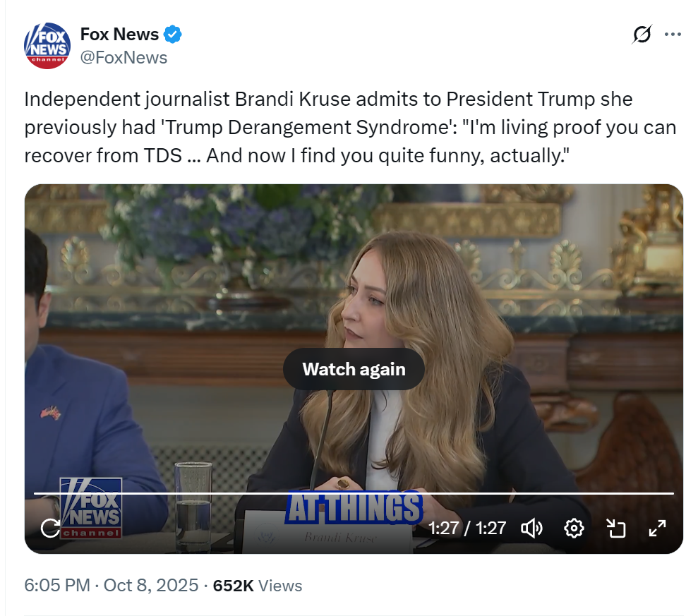Click the Fox News watermark inside the video
Viewport: 698px width, 616px height.
click(90, 508)
